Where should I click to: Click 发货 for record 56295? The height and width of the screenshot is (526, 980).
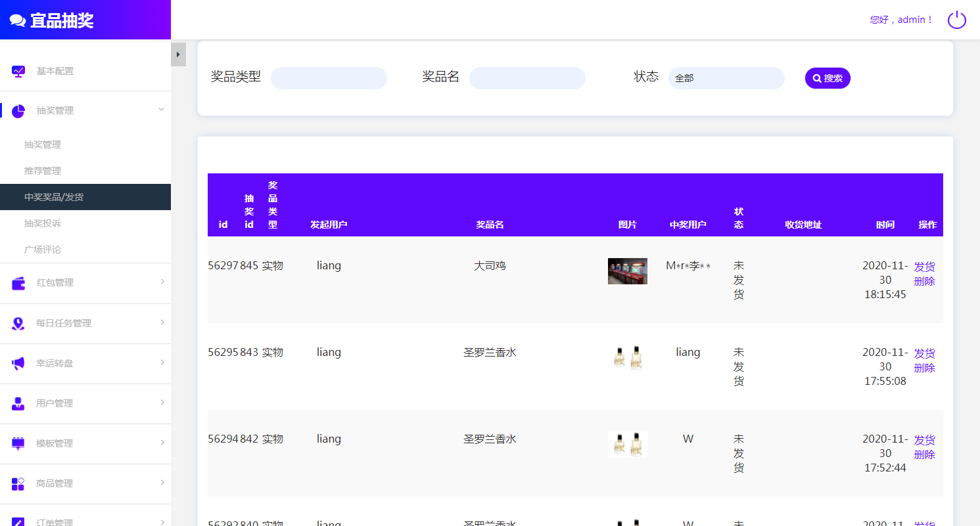click(x=924, y=353)
